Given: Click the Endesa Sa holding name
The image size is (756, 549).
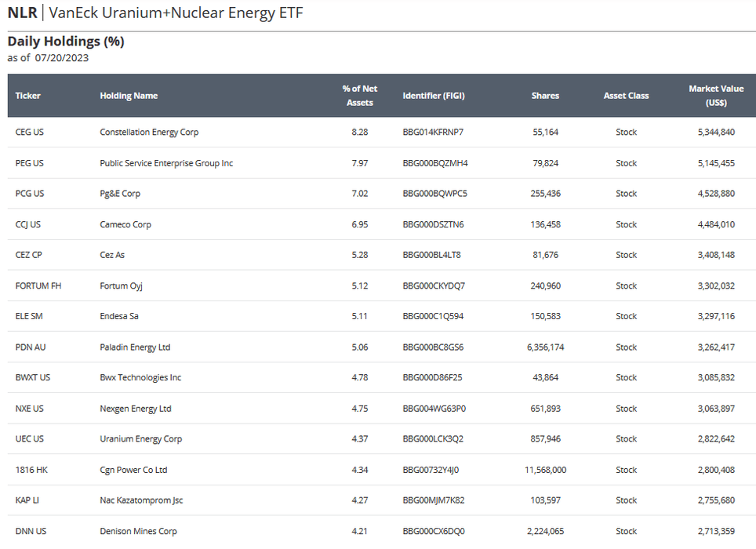Looking at the screenshot, I should pos(119,316).
